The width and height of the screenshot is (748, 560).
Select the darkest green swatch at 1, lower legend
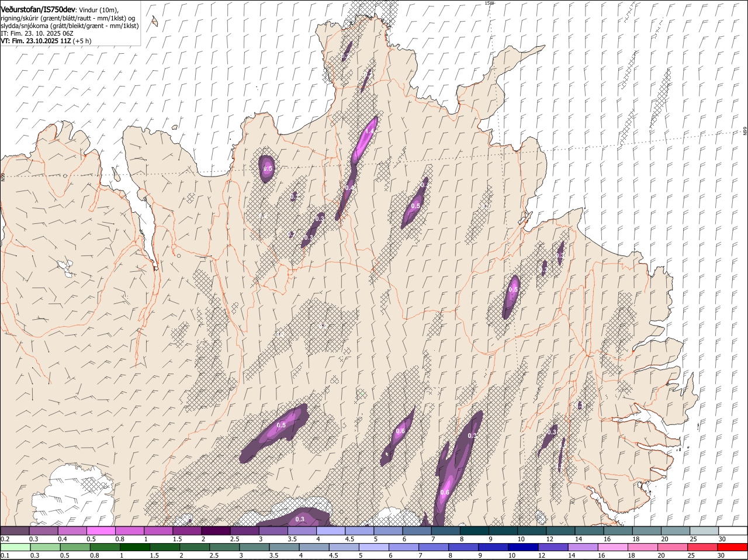tap(134, 547)
